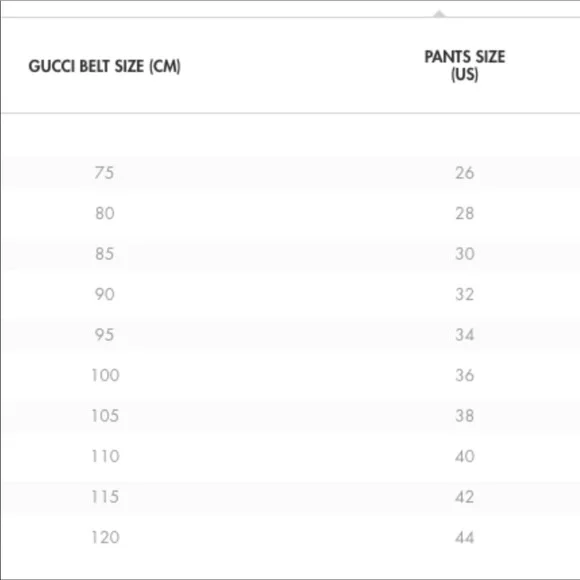Viewport: 580px width, 580px height.
Task: Select belt size 120
Action: 105,537
